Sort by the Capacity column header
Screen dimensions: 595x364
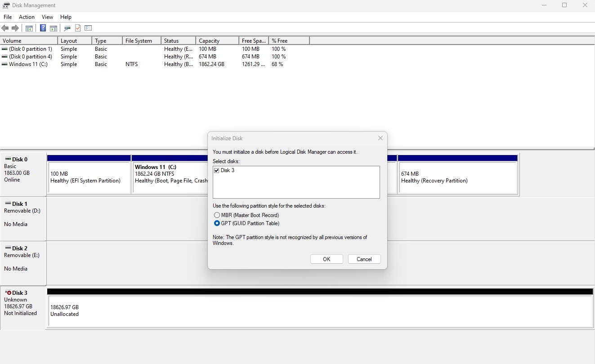(217, 41)
